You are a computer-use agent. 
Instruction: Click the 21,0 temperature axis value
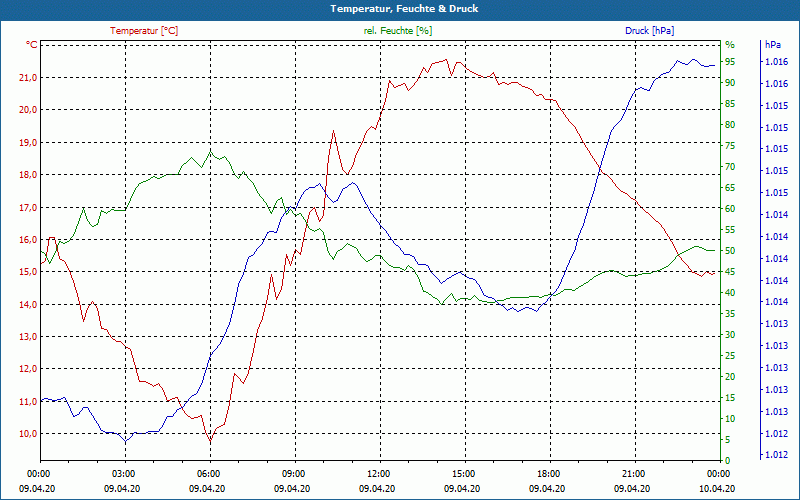point(28,78)
